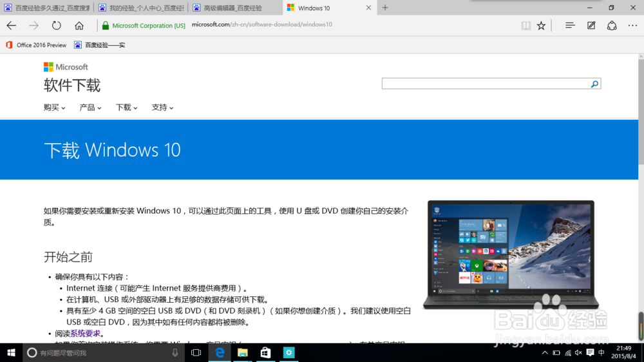Click the site search input box
644x362 pixels.
click(x=486, y=84)
